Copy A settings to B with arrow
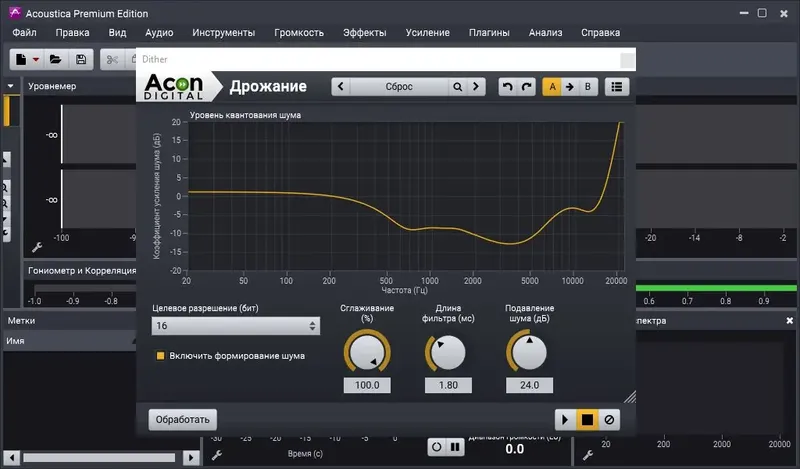800x469 pixels. click(570, 87)
